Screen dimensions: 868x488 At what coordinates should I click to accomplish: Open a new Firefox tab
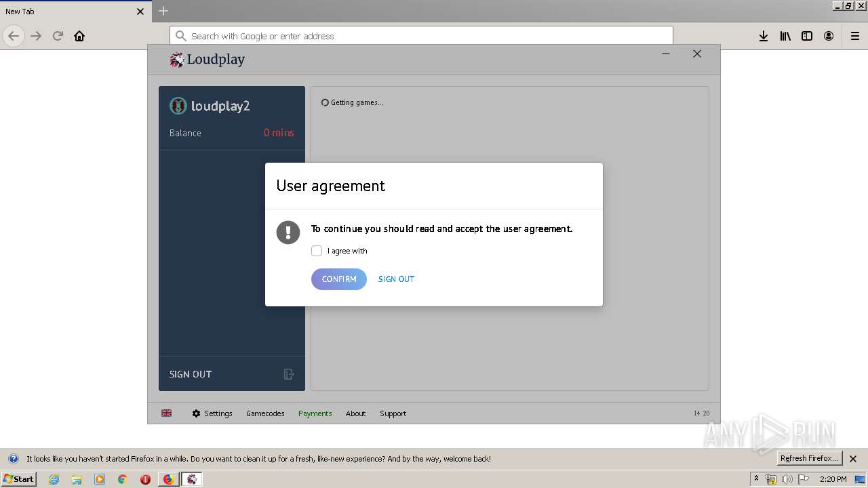[163, 11]
